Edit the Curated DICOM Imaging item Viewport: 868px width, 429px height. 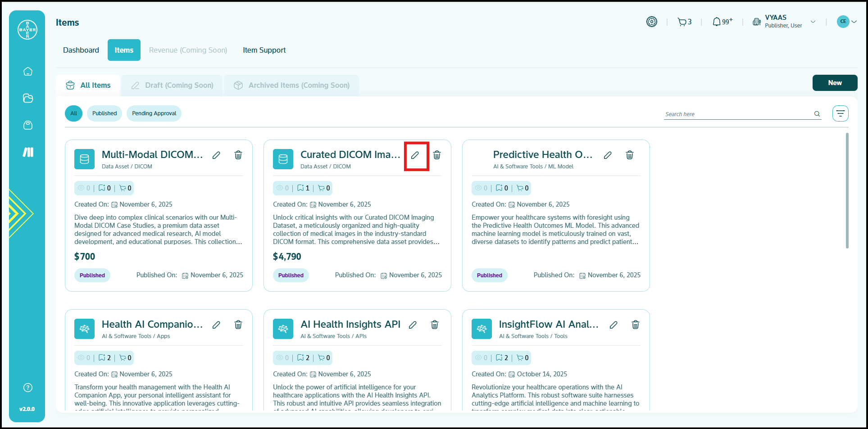tap(415, 155)
